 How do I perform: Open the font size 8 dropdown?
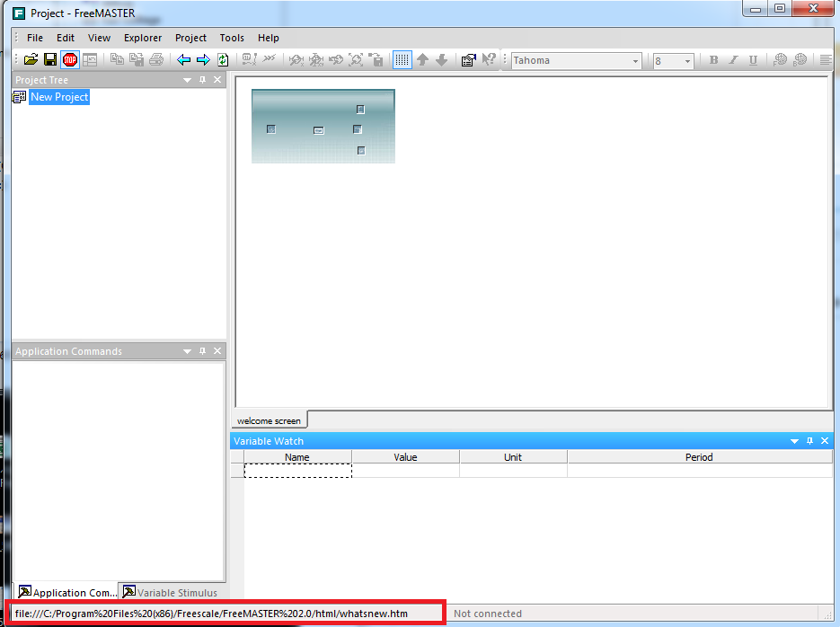pyautogui.click(x=687, y=60)
